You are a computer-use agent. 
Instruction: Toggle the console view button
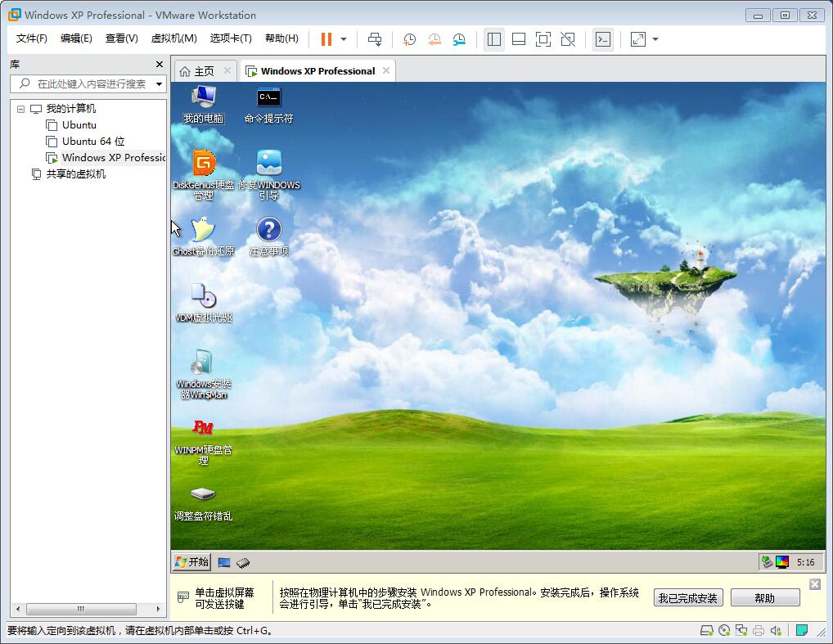pos(603,39)
